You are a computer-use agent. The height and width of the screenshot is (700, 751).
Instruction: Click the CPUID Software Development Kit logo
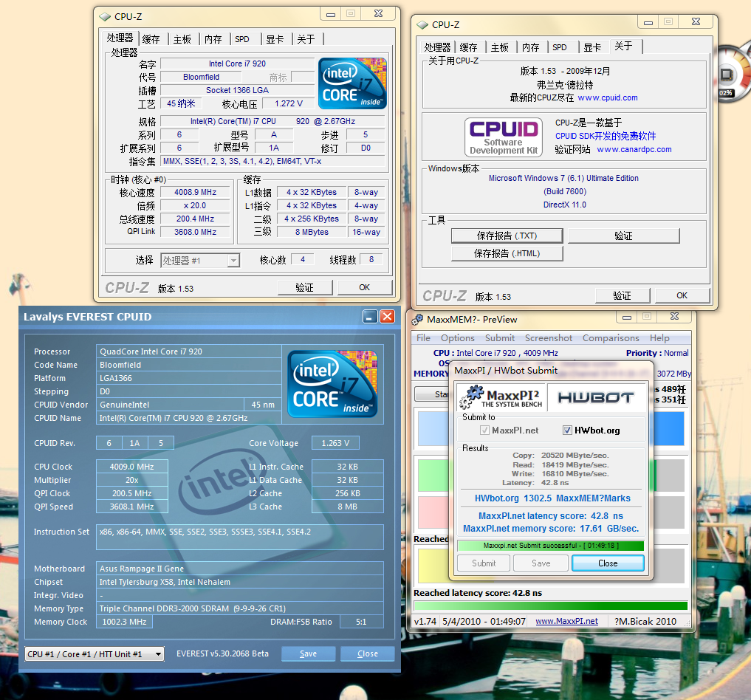pos(504,137)
